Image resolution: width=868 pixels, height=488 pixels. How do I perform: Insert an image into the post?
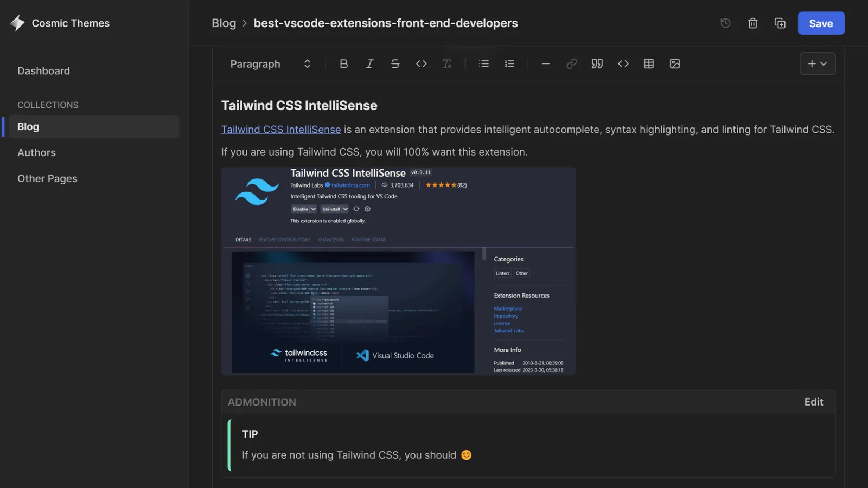675,64
